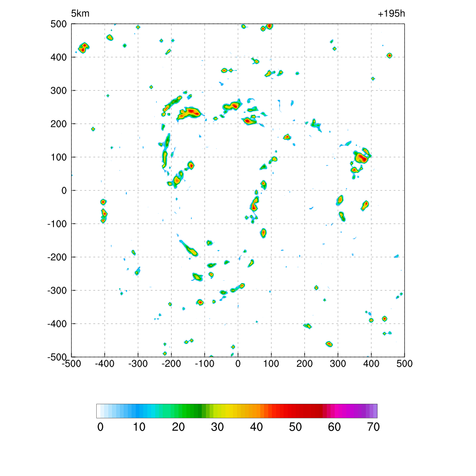Click the y-axis tick label "-100"
The width and height of the screenshot is (476, 476).
(x=57, y=224)
